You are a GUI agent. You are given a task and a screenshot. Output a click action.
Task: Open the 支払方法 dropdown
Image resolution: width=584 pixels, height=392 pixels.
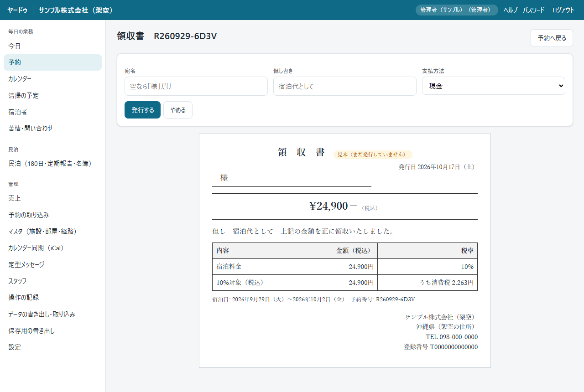(494, 86)
